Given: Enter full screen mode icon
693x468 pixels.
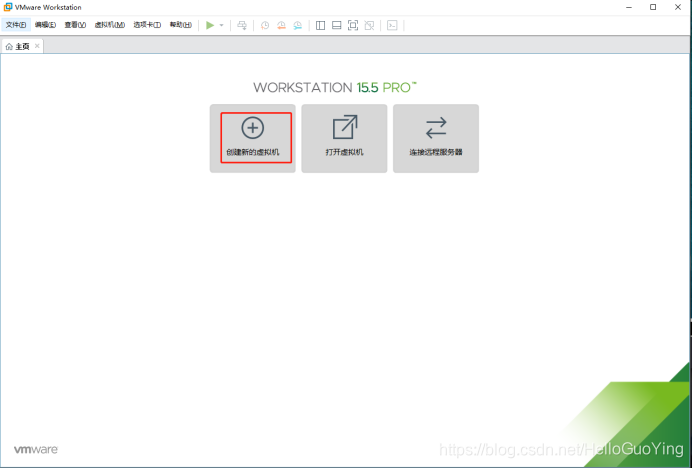Looking at the screenshot, I should point(353,25).
